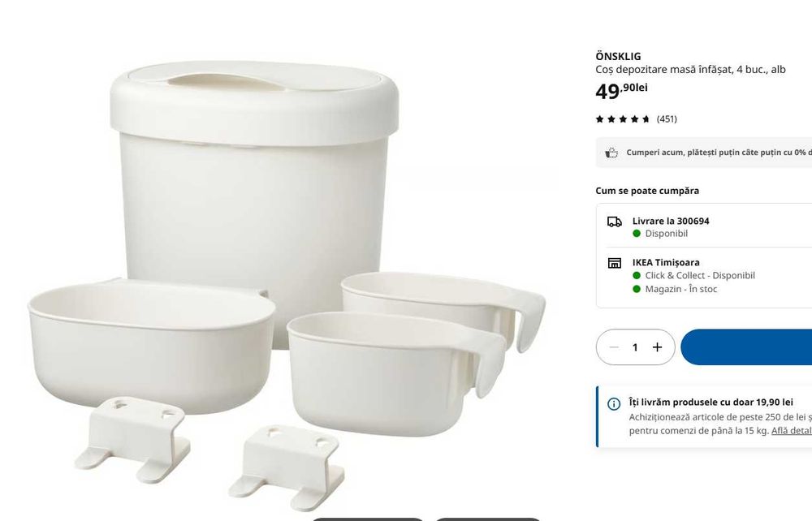812x521 pixels.
Task: Click the IKEA store building icon
Action: [615, 263]
